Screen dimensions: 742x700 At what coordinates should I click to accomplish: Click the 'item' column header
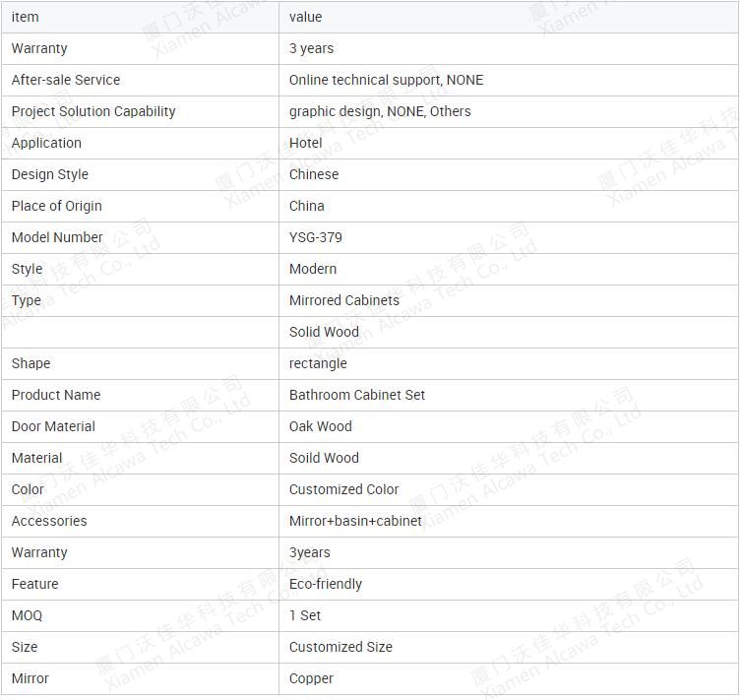tap(25, 17)
